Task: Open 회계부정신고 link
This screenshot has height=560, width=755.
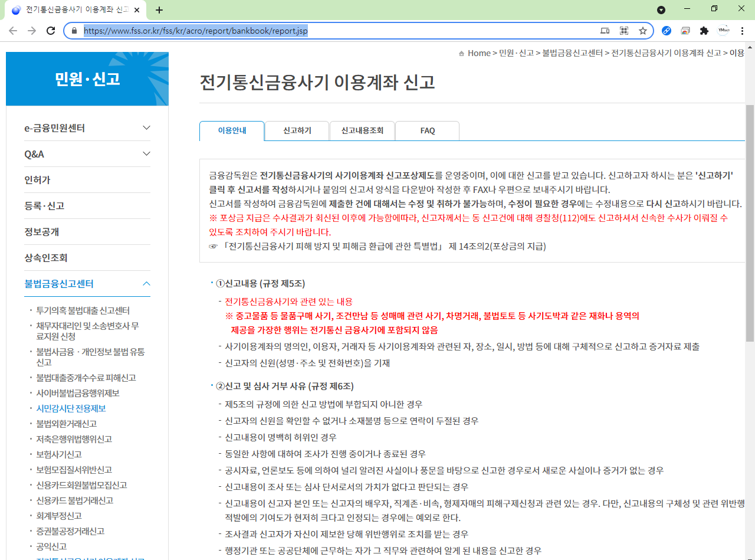Action: pos(59,516)
